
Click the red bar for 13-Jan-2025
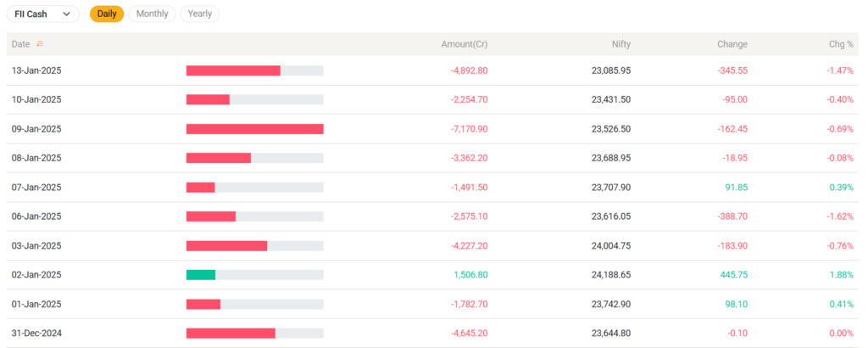pos(233,70)
